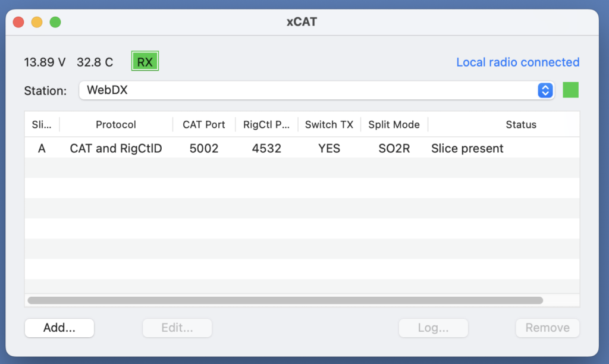The image size is (609, 364).
Task: Click the CAT and RigCtlD cell
Action: tap(116, 149)
